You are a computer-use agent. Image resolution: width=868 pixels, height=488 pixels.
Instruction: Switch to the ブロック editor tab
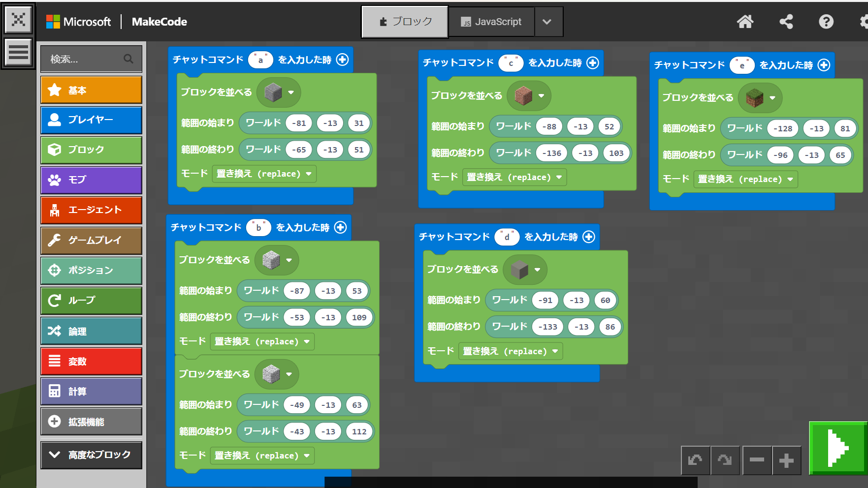405,22
